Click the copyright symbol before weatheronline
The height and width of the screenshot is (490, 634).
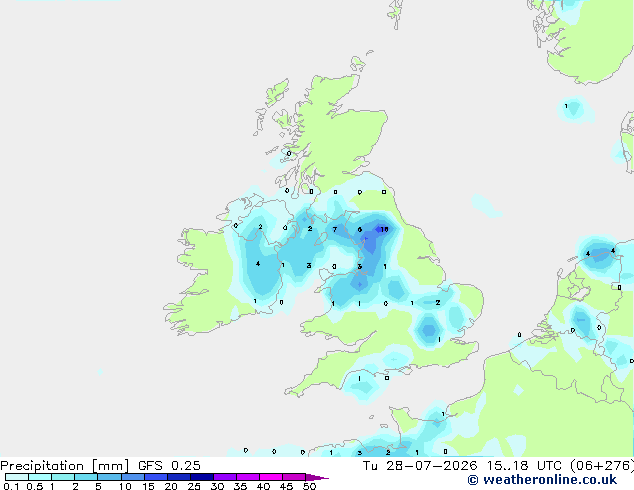pos(473,480)
